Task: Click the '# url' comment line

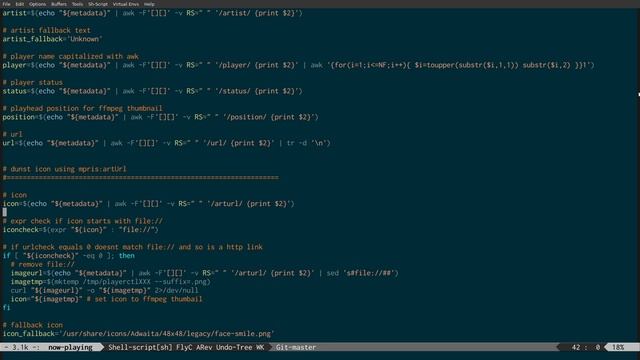Action: (13, 134)
